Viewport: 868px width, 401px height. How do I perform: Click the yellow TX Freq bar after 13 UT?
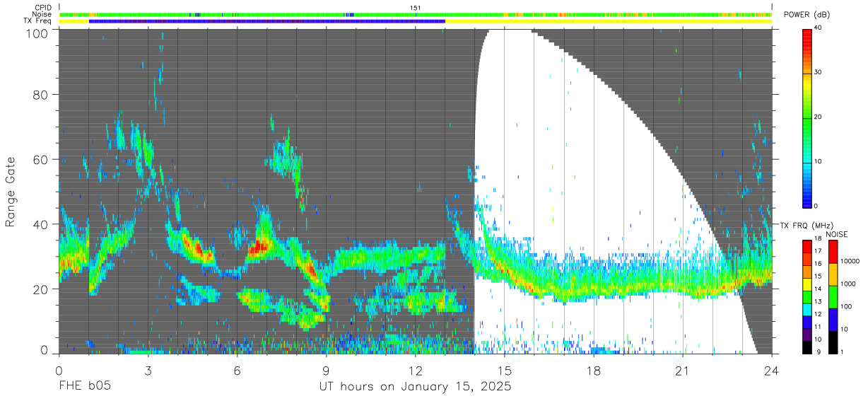(609, 21)
